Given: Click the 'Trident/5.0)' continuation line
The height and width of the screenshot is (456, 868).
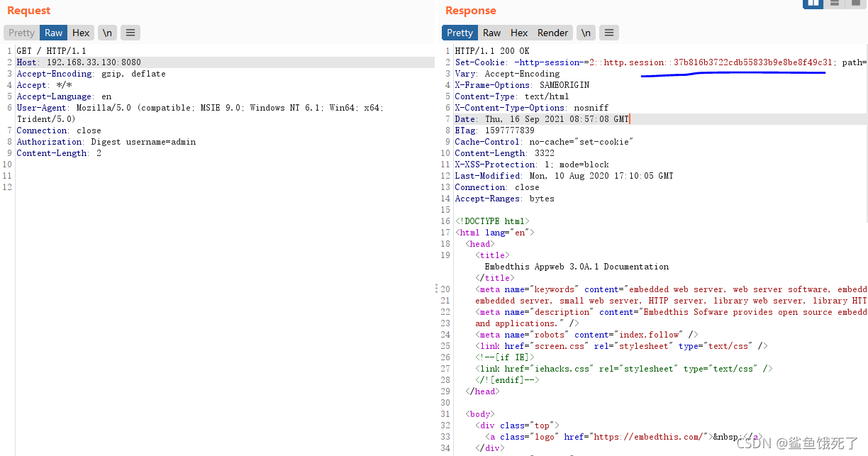Looking at the screenshot, I should tap(46, 119).
